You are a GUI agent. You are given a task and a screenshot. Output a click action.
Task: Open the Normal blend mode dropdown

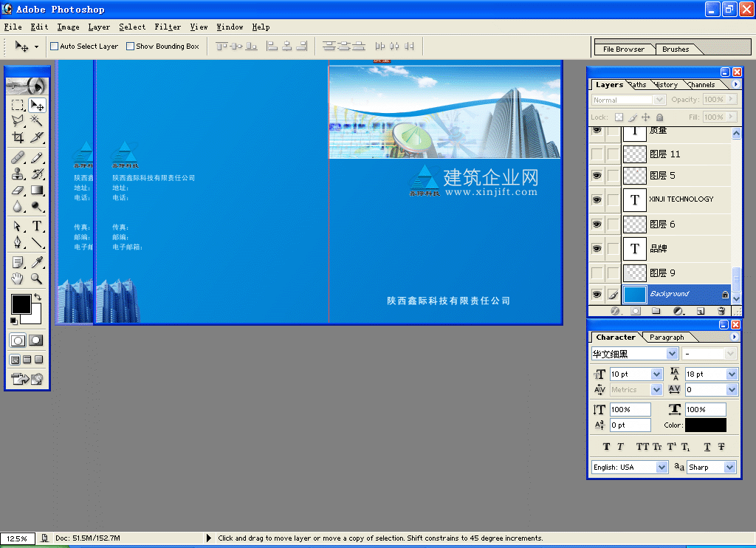pyautogui.click(x=659, y=100)
